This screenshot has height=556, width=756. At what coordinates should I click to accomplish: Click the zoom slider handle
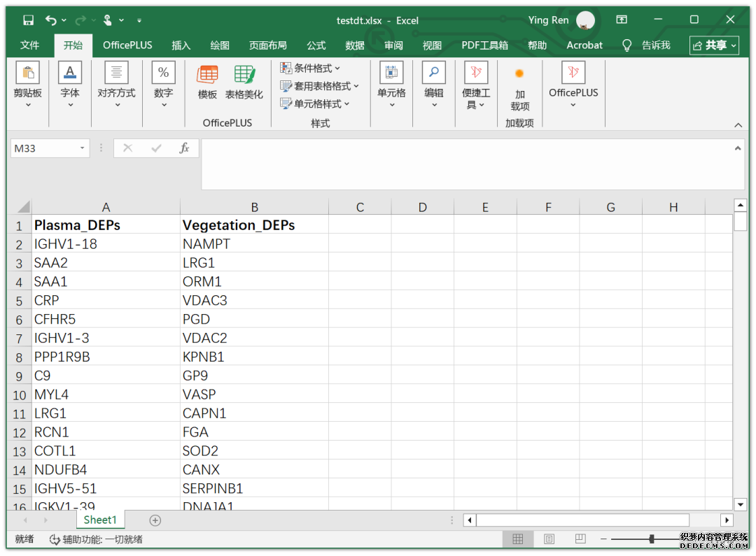point(652,539)
